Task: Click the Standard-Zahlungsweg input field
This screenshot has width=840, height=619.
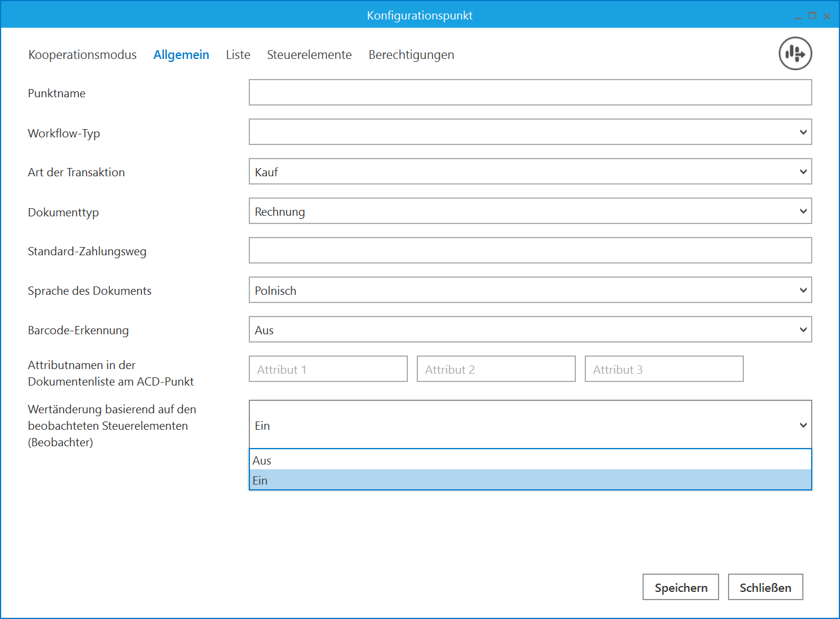Action: [x=530, y=251]
